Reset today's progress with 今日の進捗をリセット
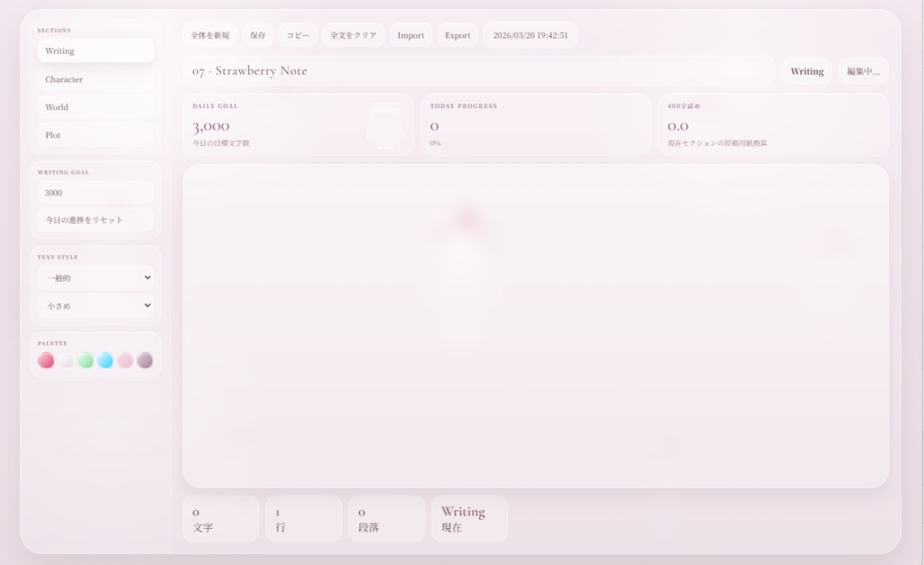The width and height of the screenshot is (924, 565). pyautogui.click(x=95, y=219)
